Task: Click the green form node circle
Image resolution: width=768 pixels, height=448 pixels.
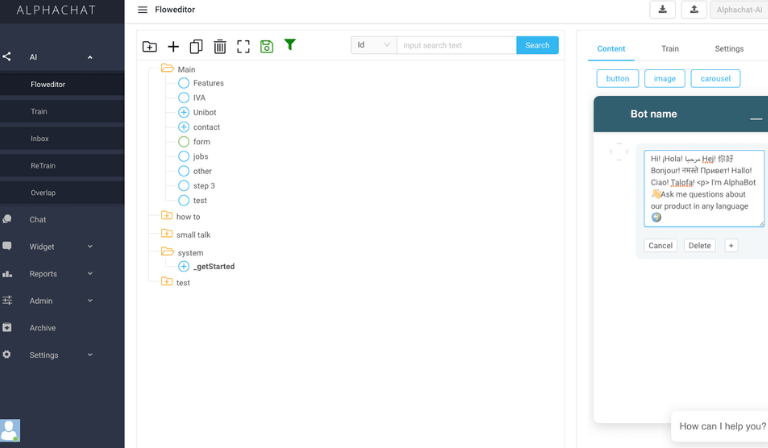Action: coord(184,141)
